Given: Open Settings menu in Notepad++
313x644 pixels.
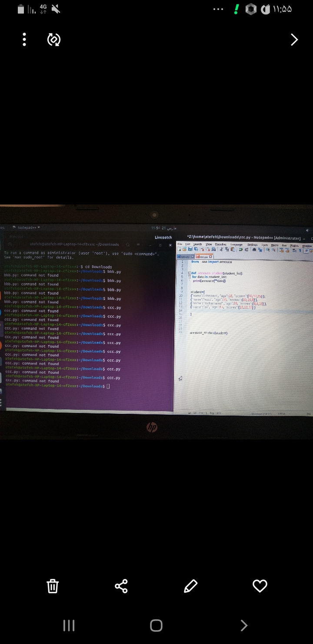Looking at the screenshot, I should pos(253,245).
